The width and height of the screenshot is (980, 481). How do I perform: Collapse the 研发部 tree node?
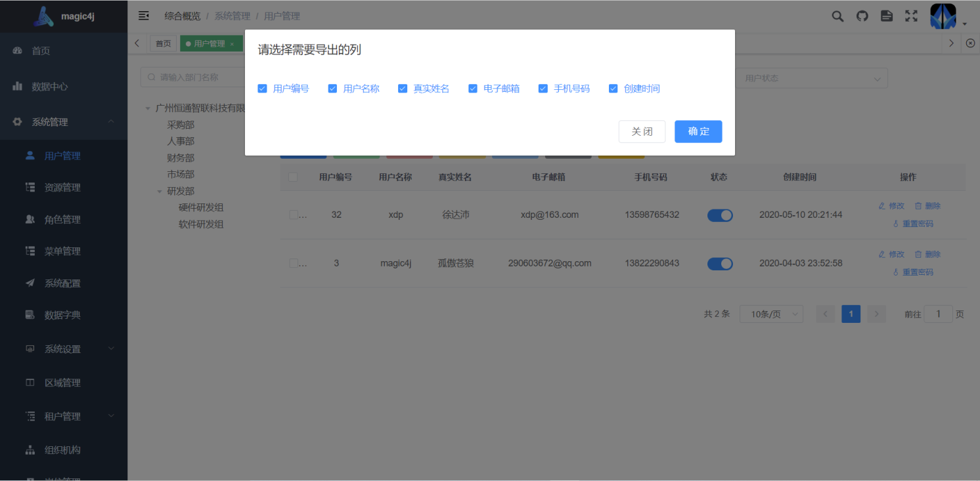click(x=158, y=190)
